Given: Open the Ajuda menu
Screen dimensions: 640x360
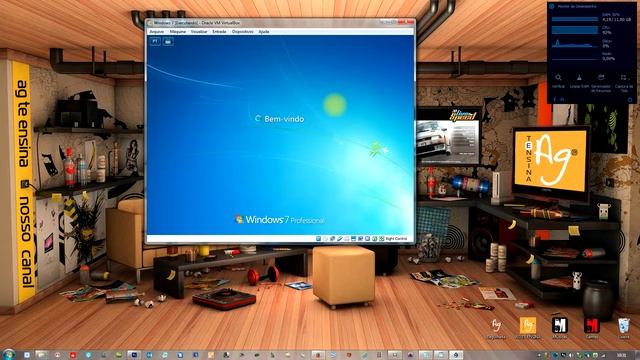Looking at the screenshot, I should click(x=264, y=31).
